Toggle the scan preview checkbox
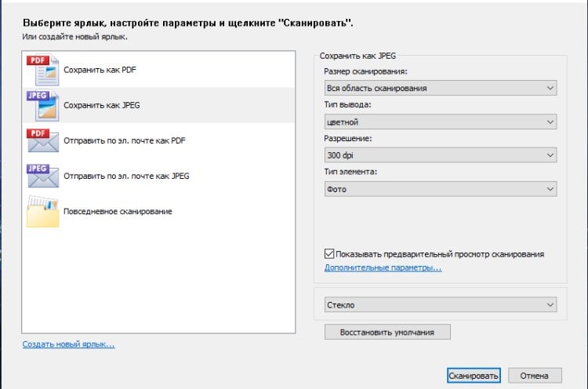588x389 pixels. 328,254
